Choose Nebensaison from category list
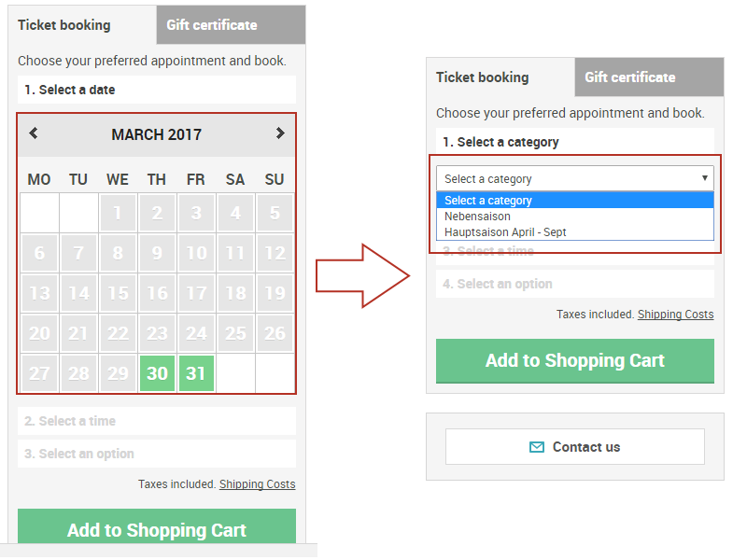747x560 pixels. click(x=477, y=217)
